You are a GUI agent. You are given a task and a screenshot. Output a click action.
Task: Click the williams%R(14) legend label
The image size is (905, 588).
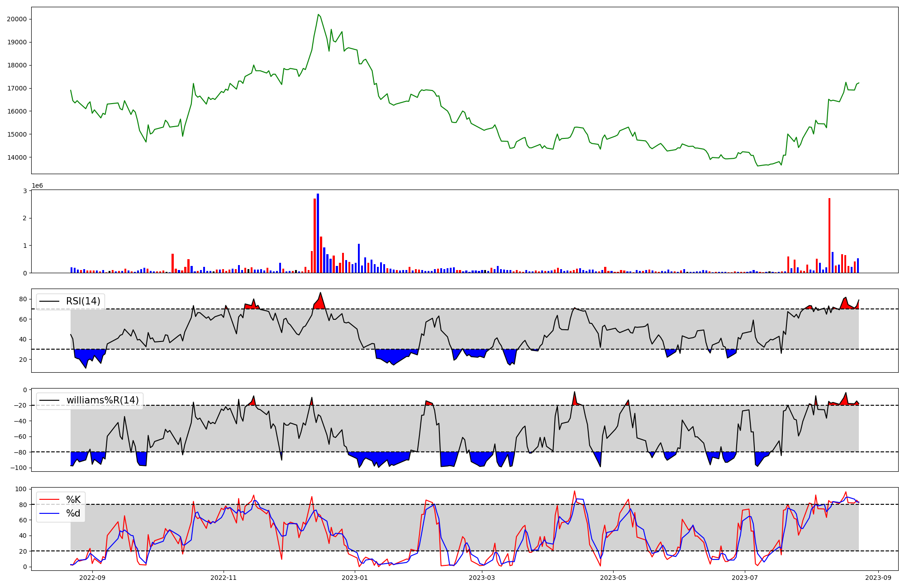coord(102,400)
